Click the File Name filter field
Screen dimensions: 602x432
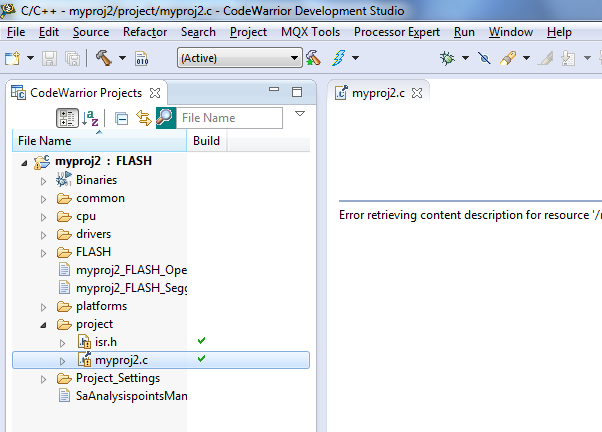[x=229, y=118]
